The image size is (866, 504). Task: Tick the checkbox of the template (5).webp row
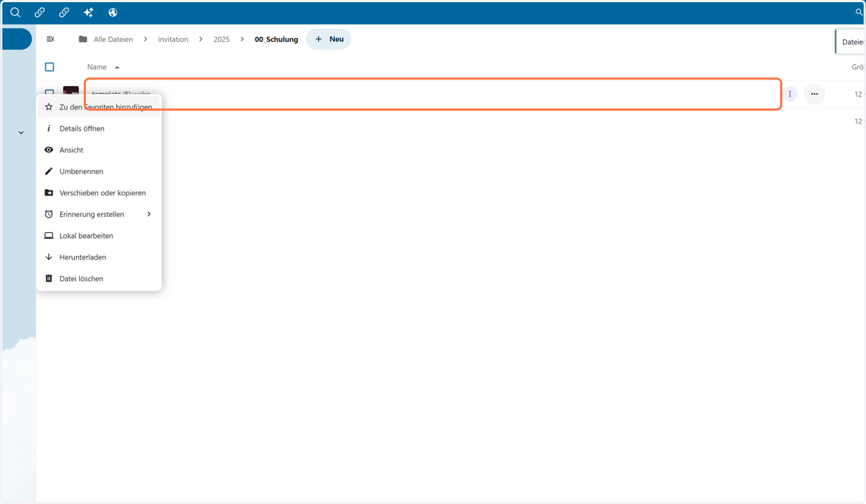pos(50,92)
